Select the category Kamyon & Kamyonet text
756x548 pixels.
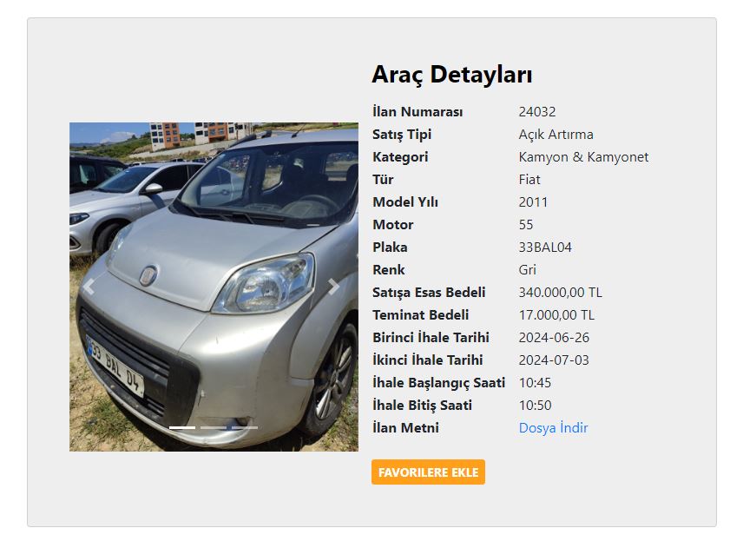click(583, 157)
